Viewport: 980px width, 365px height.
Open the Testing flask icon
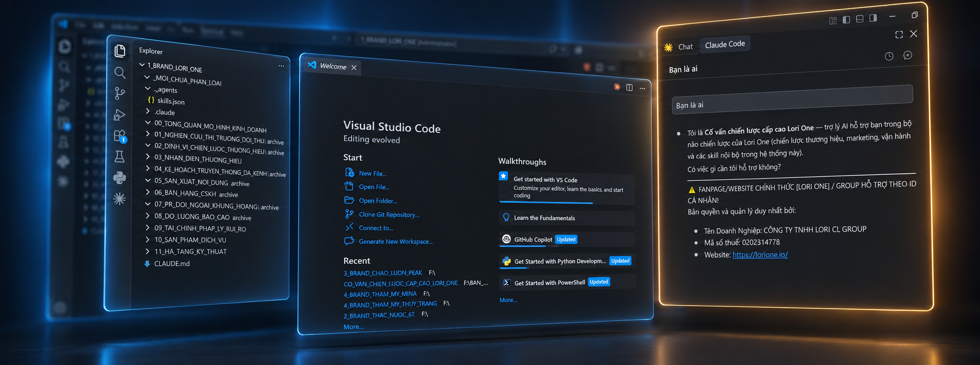tap(120, 156)
